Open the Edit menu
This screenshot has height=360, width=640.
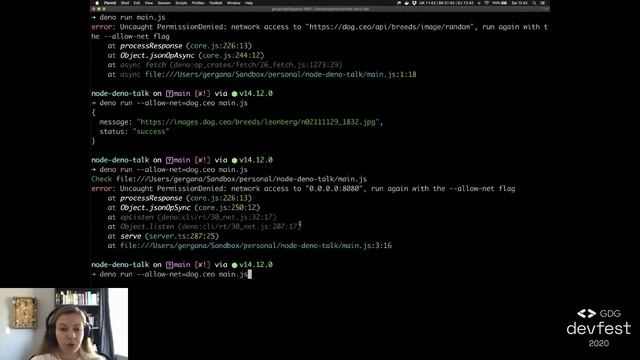[137, 3]
